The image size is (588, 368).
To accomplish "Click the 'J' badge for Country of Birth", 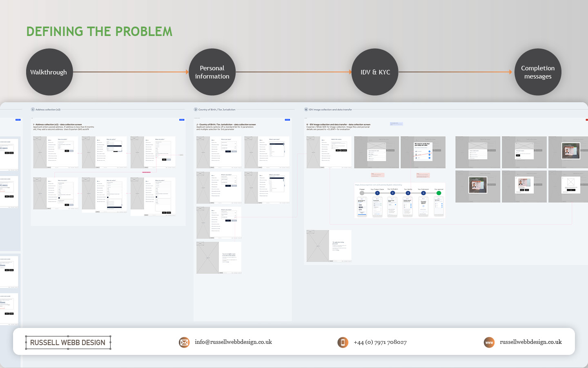I will (196, 110).
